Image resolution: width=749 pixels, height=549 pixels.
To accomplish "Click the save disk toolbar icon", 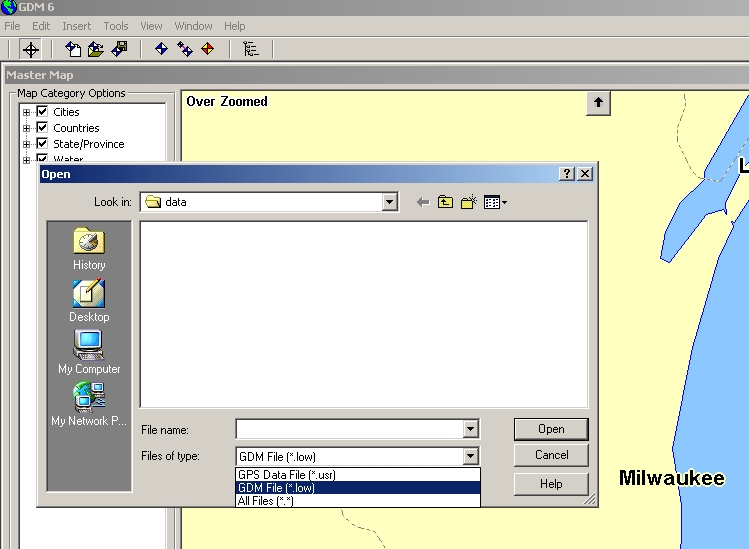I will point(119,49).
